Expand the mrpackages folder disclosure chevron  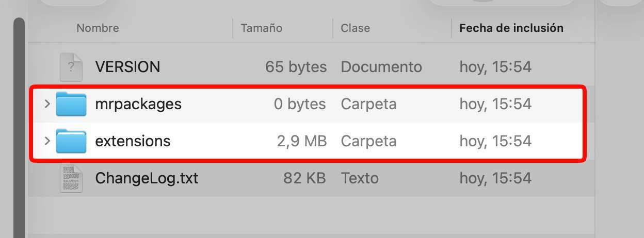(x=47, y=104)
